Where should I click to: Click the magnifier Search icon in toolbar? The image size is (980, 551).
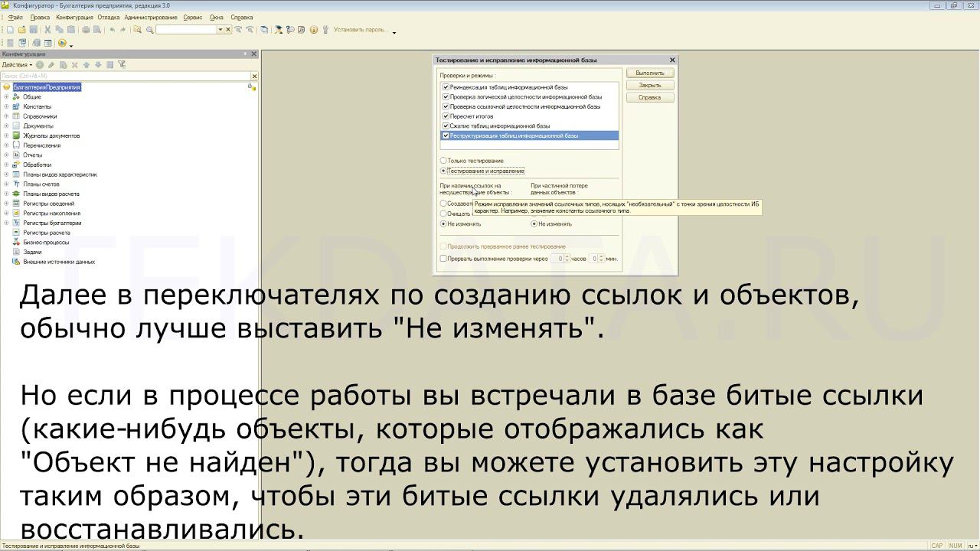pyautogui.click(x=150, y=29)
